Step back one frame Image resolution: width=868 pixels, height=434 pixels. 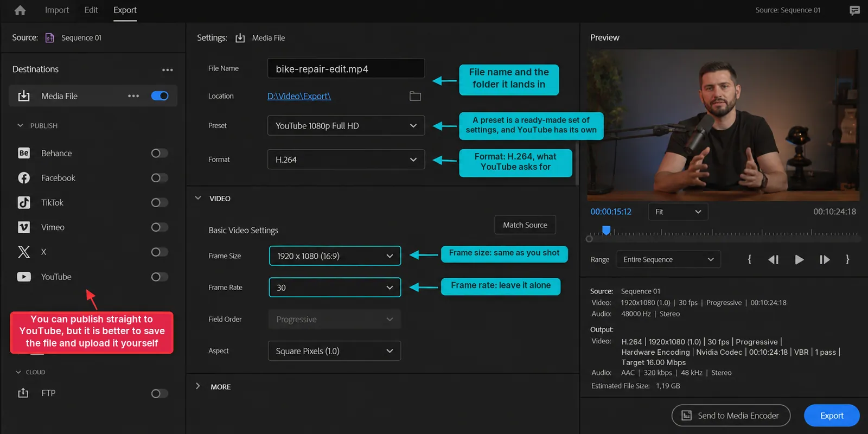point(774,259)
